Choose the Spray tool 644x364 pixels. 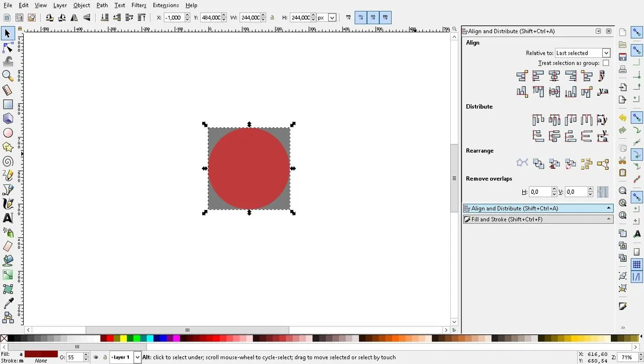[8, 232]
